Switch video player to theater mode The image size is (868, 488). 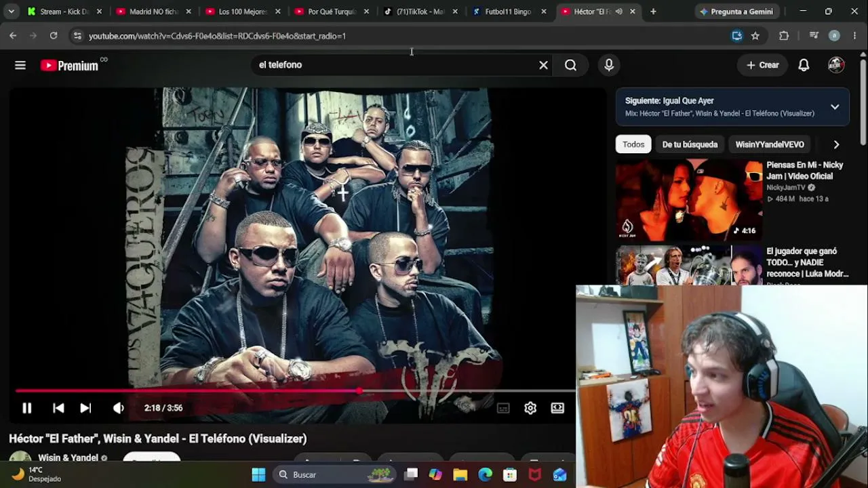click(557, 408)
